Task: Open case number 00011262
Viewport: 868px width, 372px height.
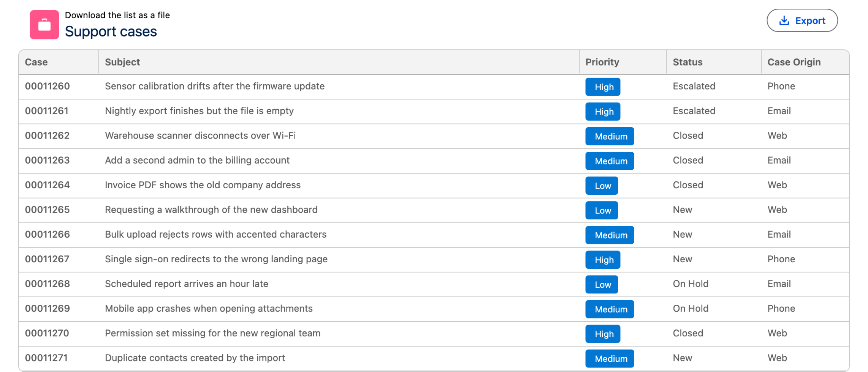Action: 48,136
